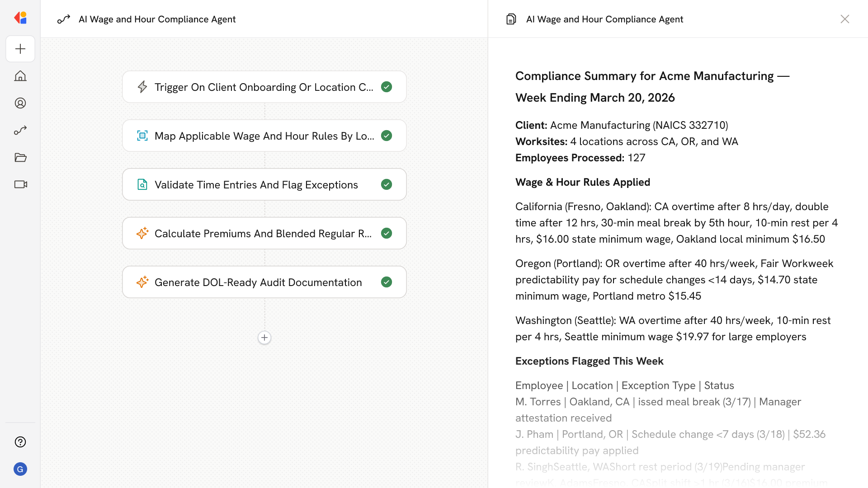The image size is (868, 488).
Task: Click the document icon in panel header
Action: [511, 19]
